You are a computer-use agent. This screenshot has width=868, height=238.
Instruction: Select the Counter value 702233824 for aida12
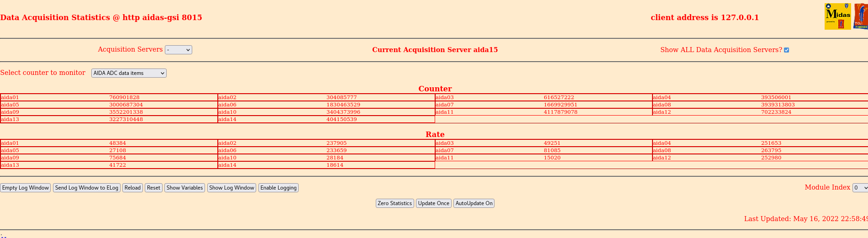tap(776, 112)
